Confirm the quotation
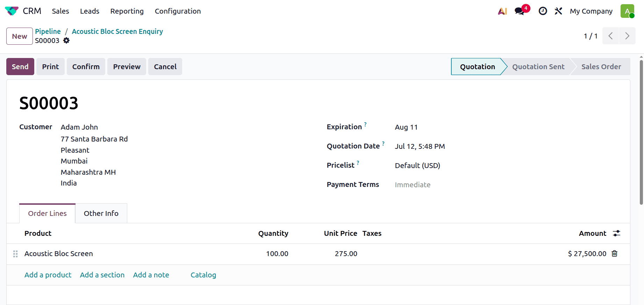The width and height of the screenshot is (644, 305). (x=86, y=67)
